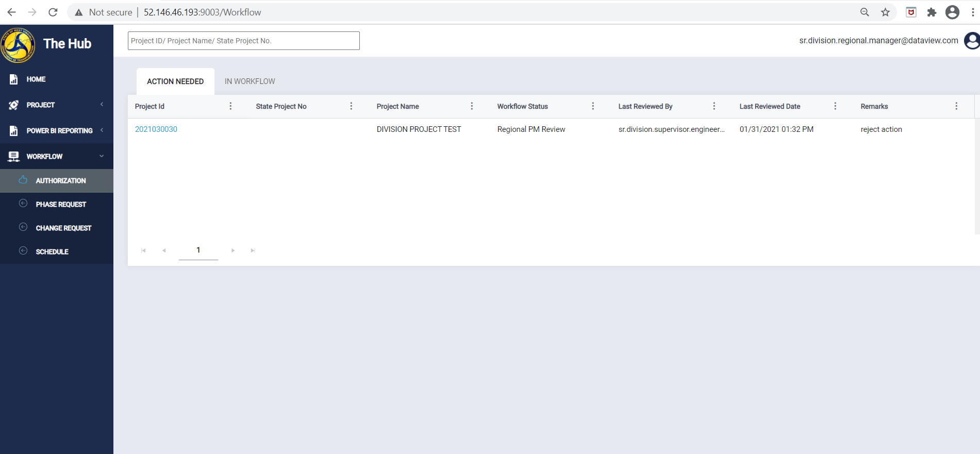Click the DIVISION PROJECT TEST cell

[419, 129]
